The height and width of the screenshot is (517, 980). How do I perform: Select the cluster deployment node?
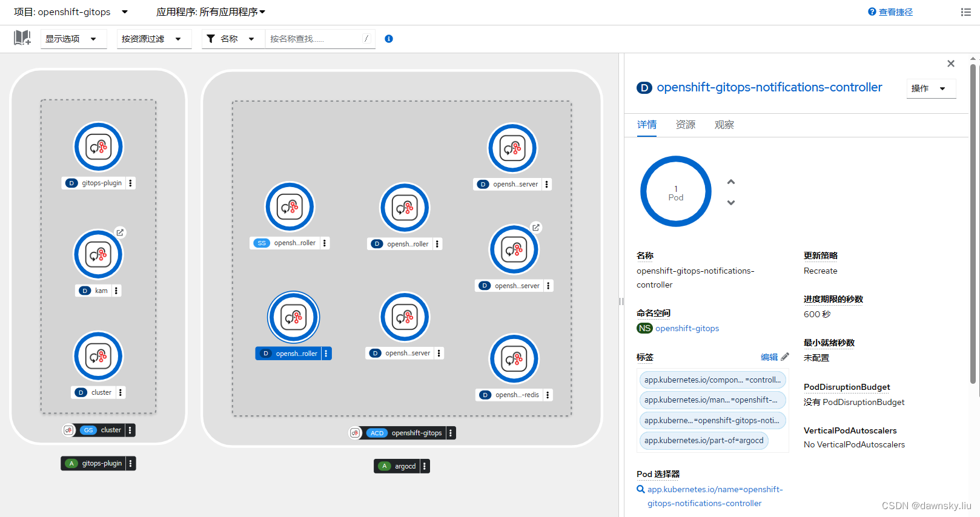[x=98, y=357]
